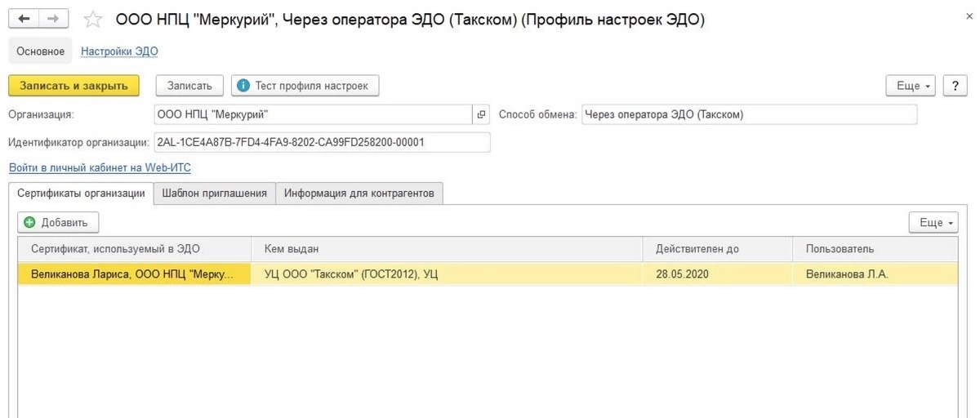Open the Информация для контрагентов tab
980x418 pixels.
tap(359, 193)
